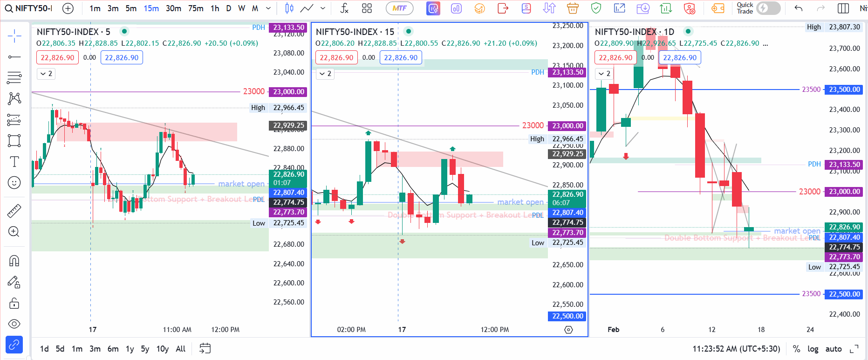
Task: Open candlestick chart type selector
Action: tap(289, 8)
